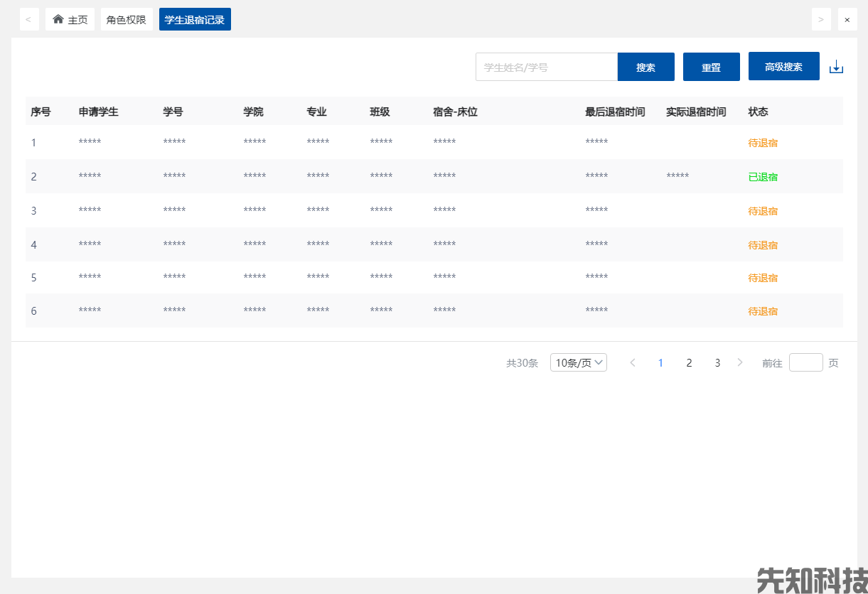The height and width of the screenshot is (594, 868).
Task: Click 待退宿 status in row 1
Action: coord(763,143)
